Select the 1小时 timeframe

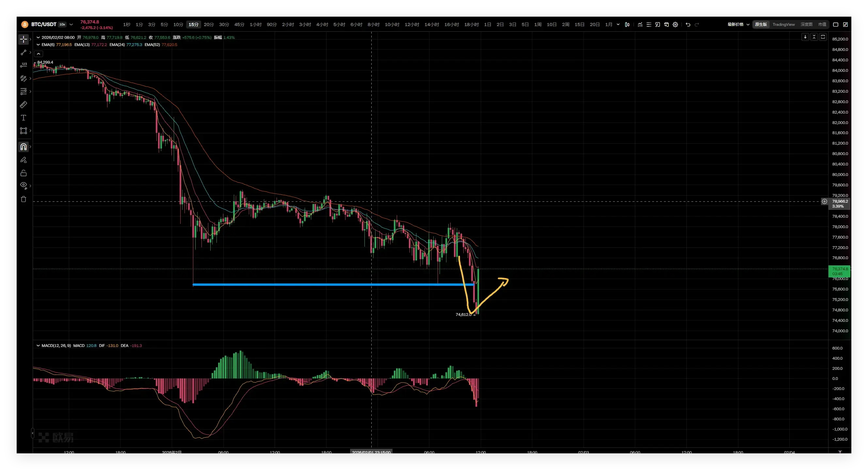tap(255, 24)
